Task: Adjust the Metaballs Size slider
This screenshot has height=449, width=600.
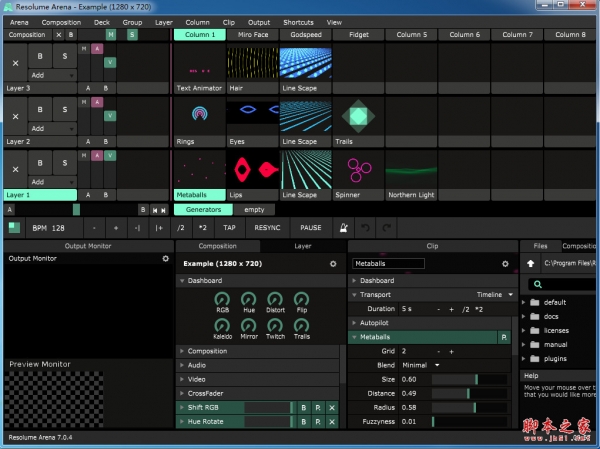Action: click(472, 379)
